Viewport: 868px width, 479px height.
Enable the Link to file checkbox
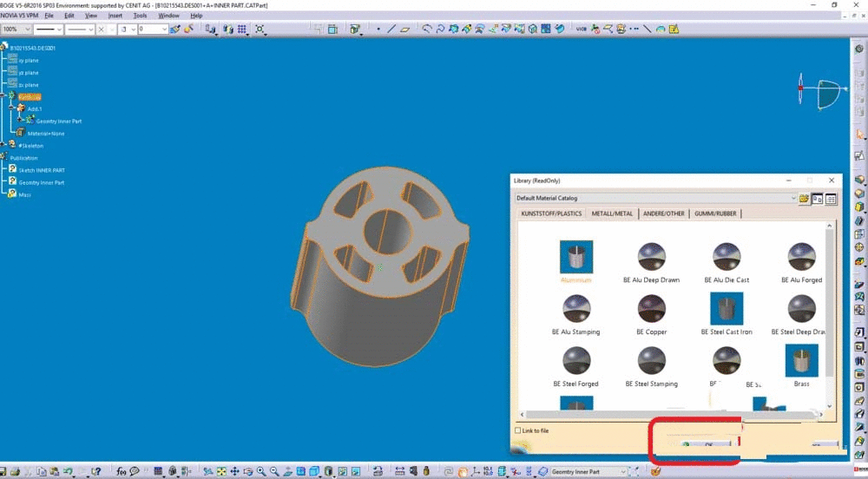pos(519,430)
